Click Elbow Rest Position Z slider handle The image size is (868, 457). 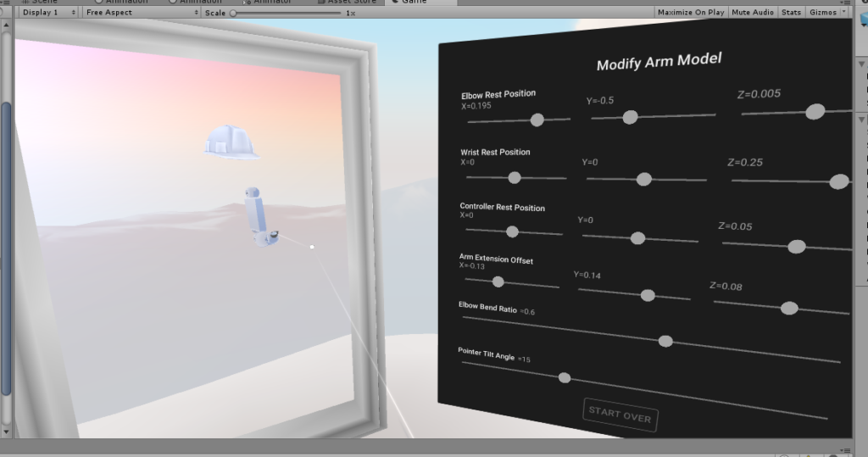point(815,111)
